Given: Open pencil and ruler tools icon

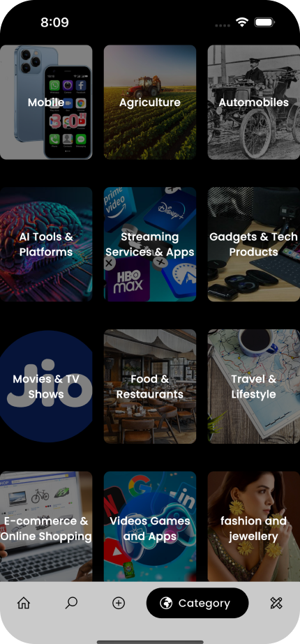Looking at the screenshot, I should (x=276, y=603).
